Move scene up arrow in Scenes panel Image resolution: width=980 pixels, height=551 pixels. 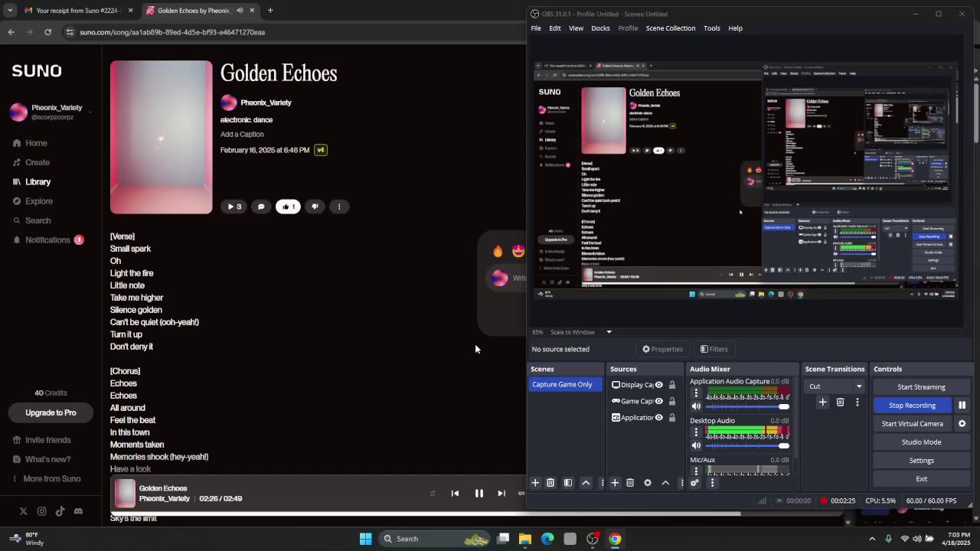point(586,483)
